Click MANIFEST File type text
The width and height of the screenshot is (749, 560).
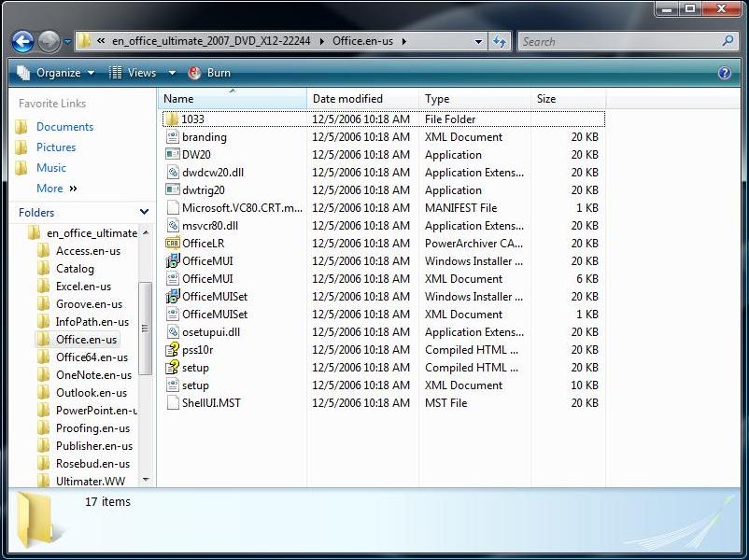461,208
